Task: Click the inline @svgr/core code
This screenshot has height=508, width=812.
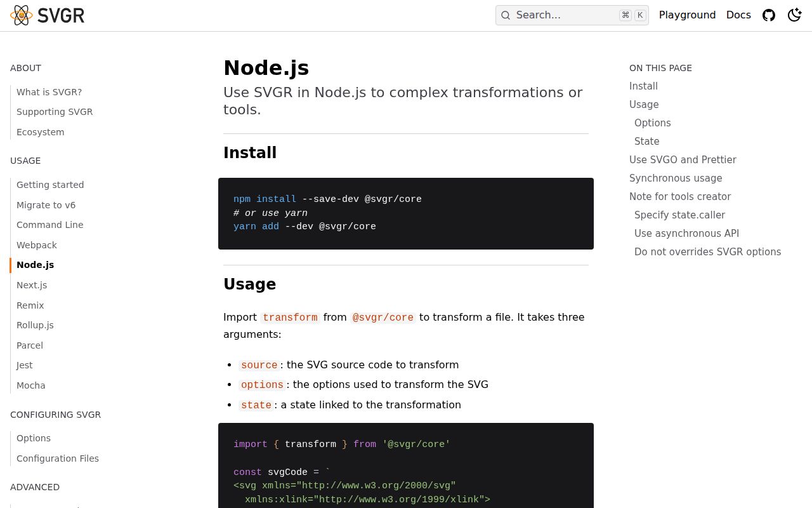Action: [x=383, y=317]
